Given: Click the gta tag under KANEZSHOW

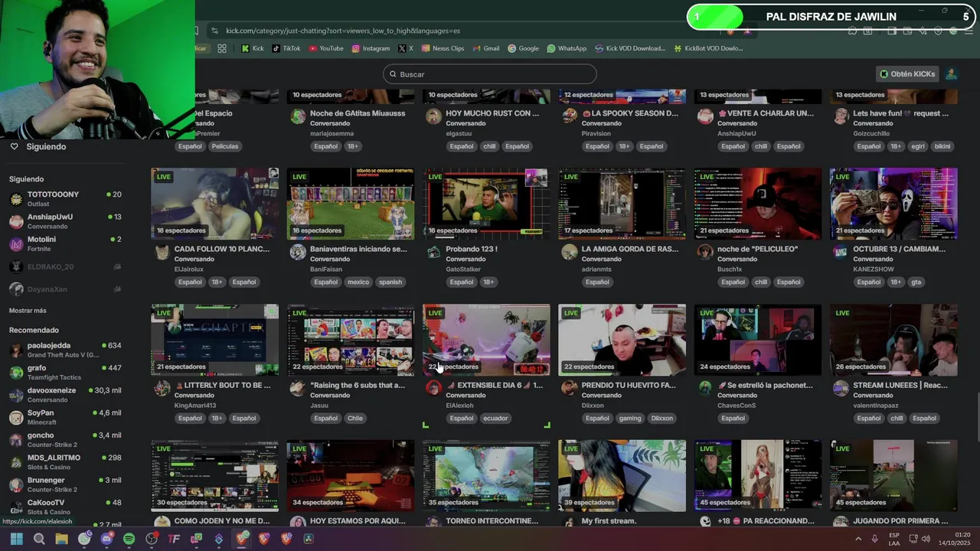Looking at the screenshot, I should (x=916, y=282).
